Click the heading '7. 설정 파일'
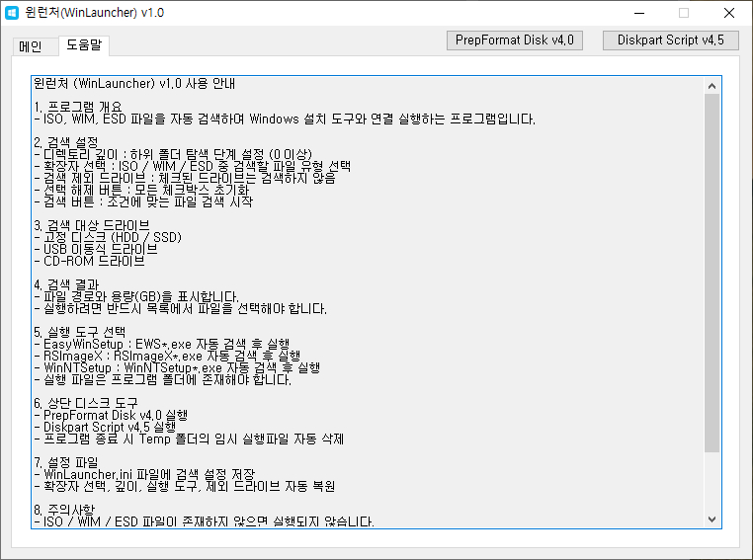Screen dimensions: 753x560 coord(66,463)
